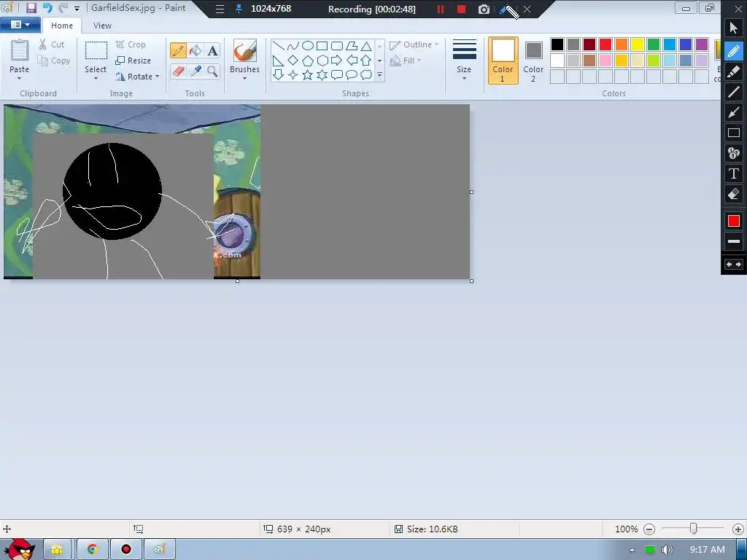Screen dimensions: 747x560
Task: Open the Shape Outline dropdown
Action: pyautogui.click(x=414, y=44)
